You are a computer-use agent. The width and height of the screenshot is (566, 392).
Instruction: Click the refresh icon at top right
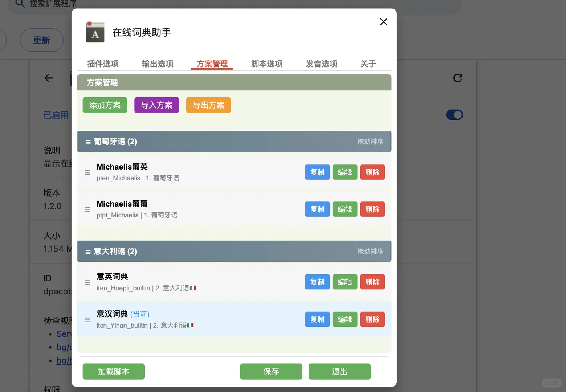coord(458,78)
